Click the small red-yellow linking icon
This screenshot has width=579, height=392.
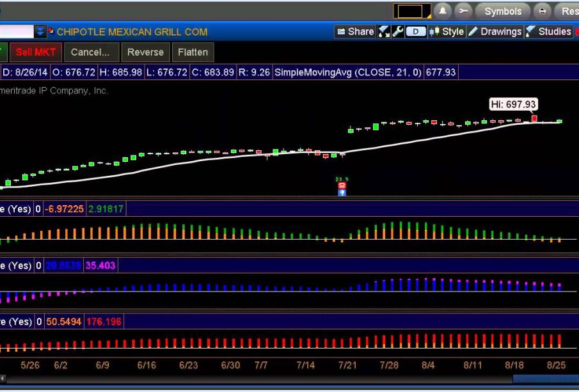(51, 31)
